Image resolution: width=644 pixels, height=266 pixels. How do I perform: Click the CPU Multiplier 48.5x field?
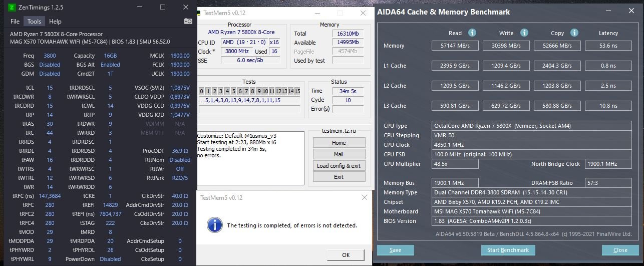(455, 164)
